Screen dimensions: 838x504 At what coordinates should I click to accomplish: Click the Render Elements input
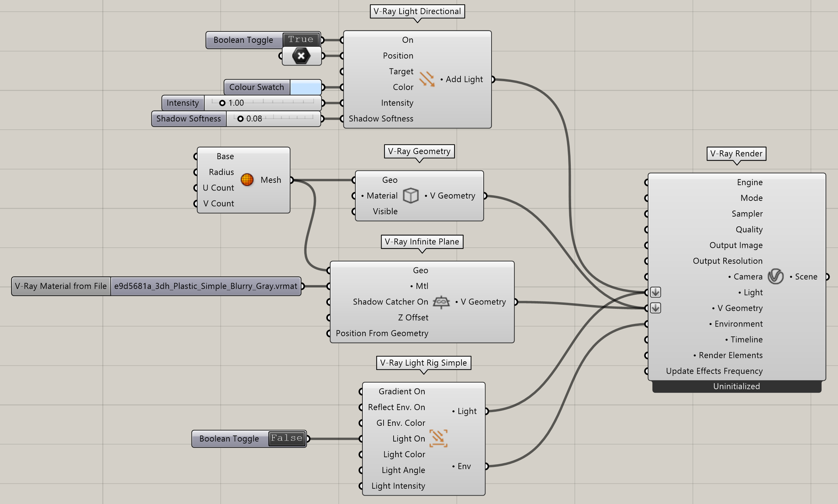point(730,355)
